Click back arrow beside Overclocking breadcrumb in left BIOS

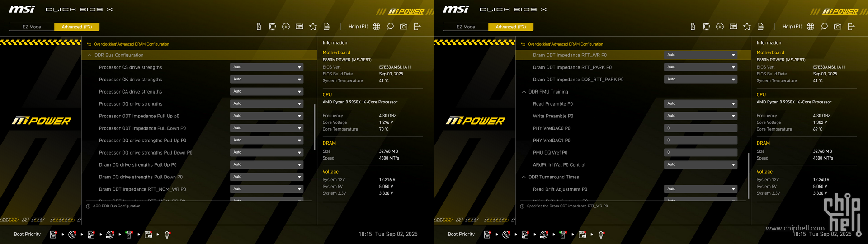89,44
